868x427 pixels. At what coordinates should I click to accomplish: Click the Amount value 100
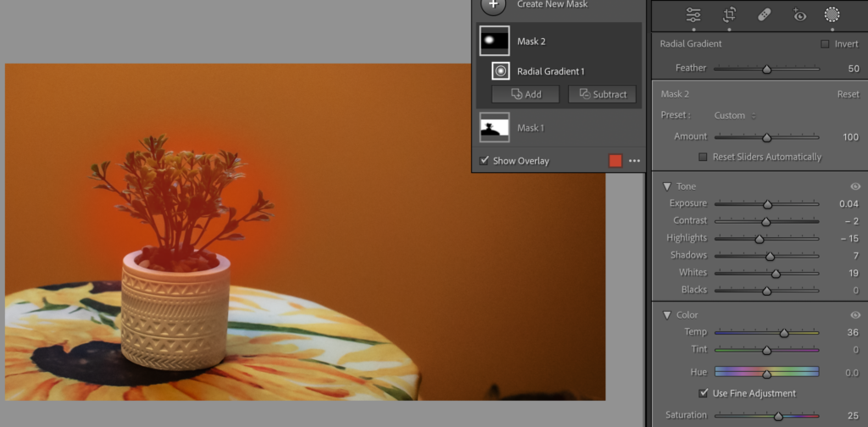[x=850, y=136]
